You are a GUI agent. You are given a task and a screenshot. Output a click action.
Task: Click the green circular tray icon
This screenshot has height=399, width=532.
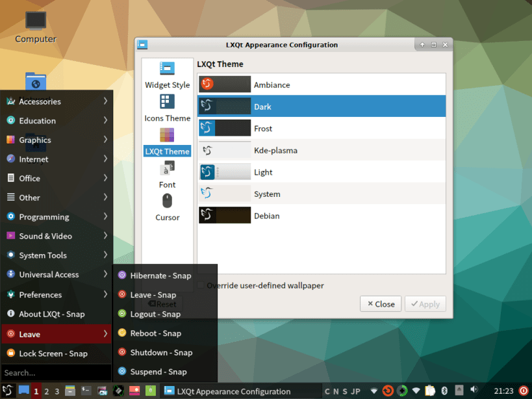pos(402,391)
